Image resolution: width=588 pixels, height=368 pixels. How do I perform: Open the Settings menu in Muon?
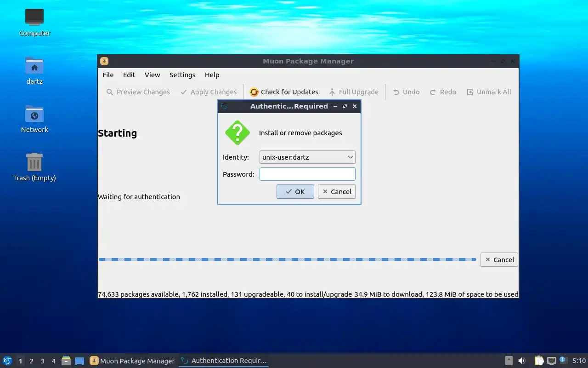pos(182,75)
